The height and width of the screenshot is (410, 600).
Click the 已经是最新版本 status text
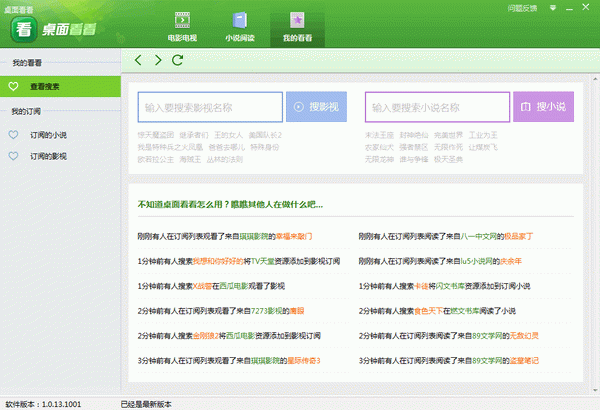click(146, 404)
